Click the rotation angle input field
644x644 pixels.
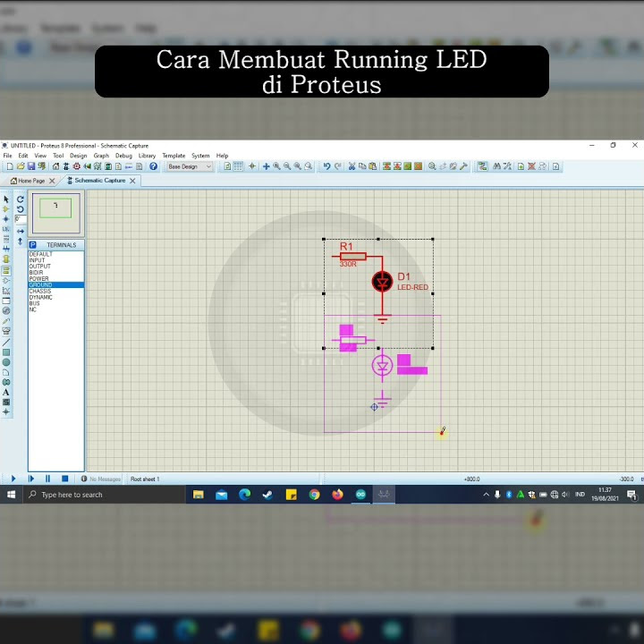21,219
